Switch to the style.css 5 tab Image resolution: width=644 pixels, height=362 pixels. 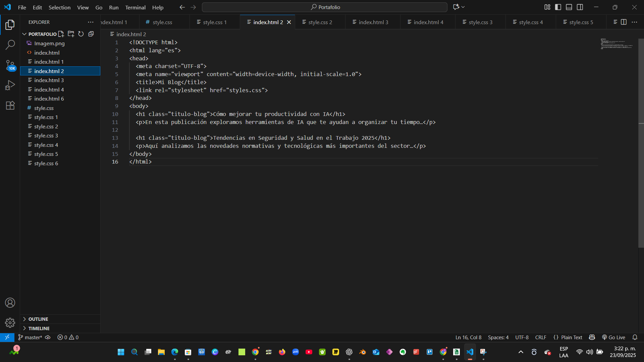pyautogui.click(x=581, y=22)
